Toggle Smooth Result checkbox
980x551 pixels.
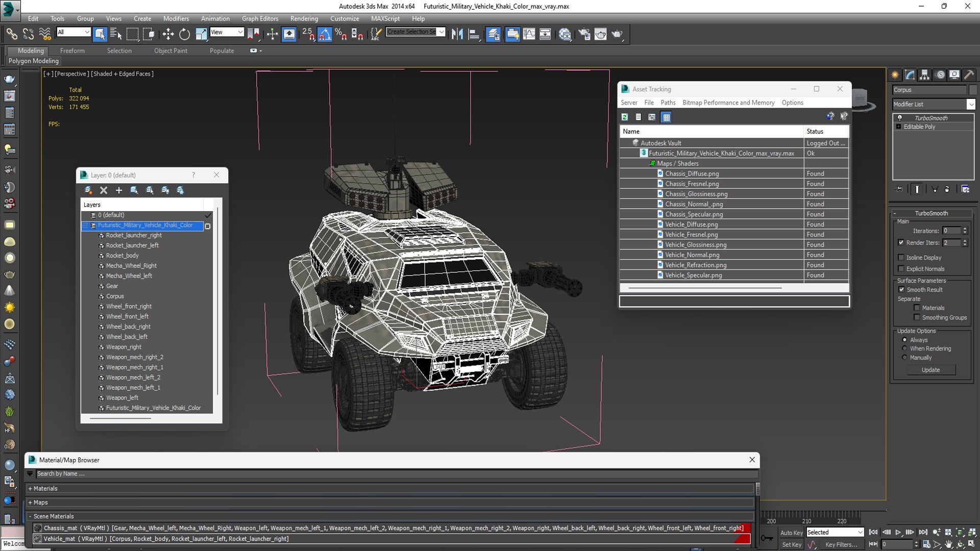click(x=901, y=290)
